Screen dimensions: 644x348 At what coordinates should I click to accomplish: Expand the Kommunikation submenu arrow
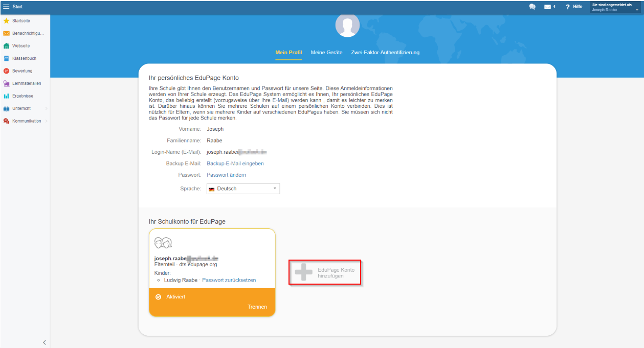(x=46, y=121)
